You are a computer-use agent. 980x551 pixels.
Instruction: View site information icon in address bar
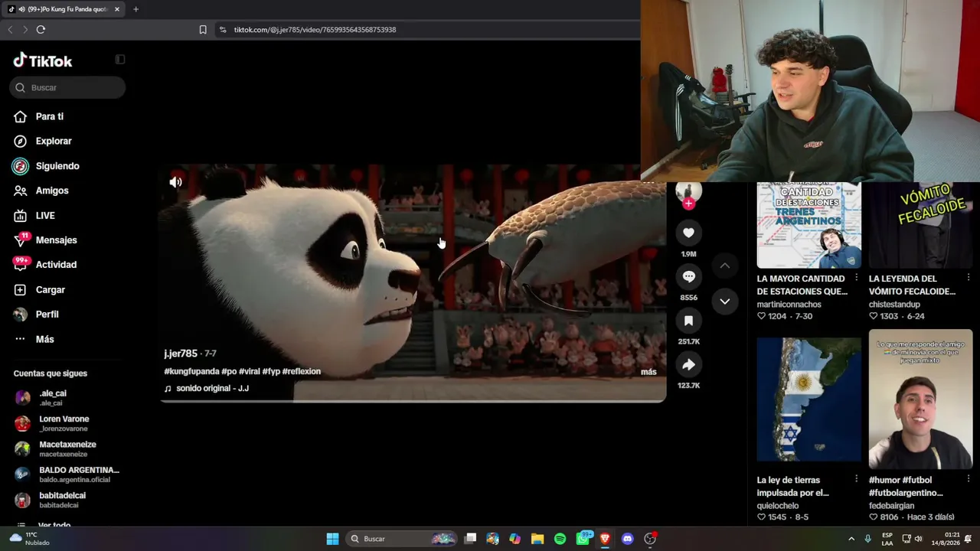coord(223,30)
